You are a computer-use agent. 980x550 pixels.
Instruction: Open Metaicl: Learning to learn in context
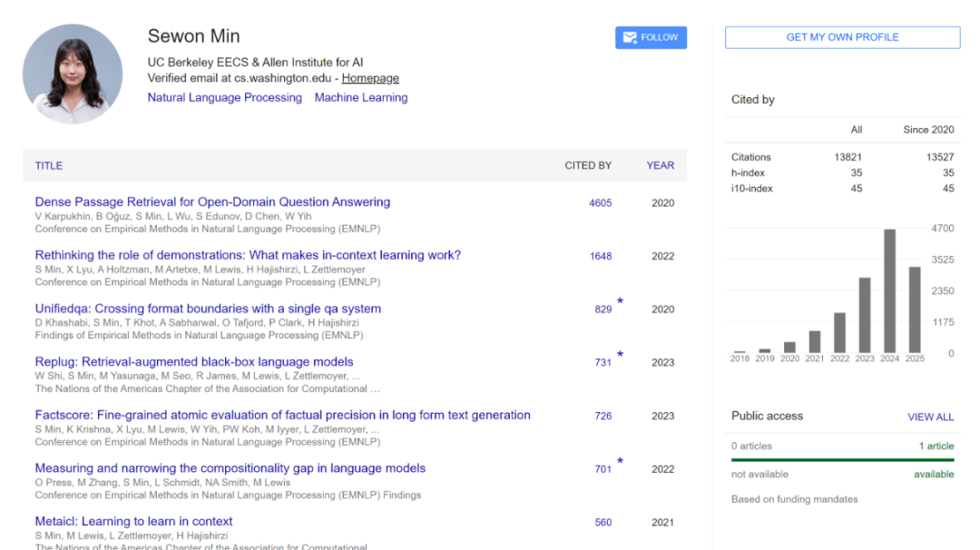133,521
